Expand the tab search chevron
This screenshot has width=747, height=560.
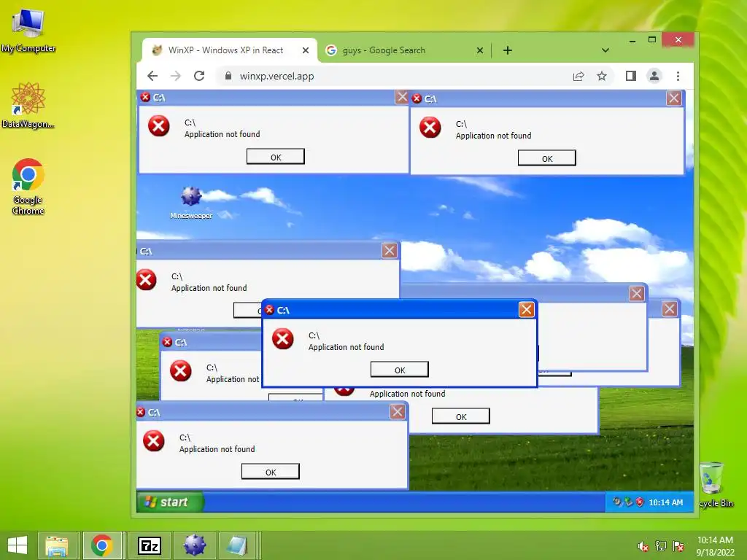click(605, 50)
